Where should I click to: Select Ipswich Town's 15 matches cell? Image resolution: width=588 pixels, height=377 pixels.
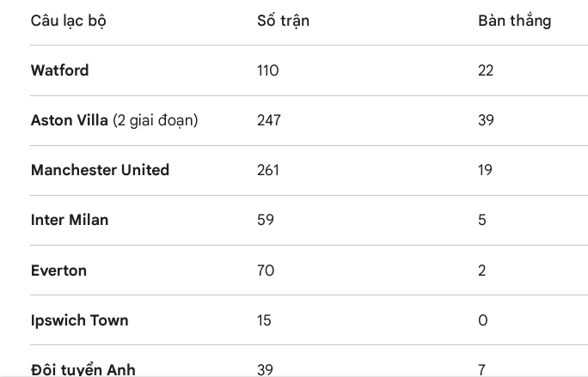point(264,320)
